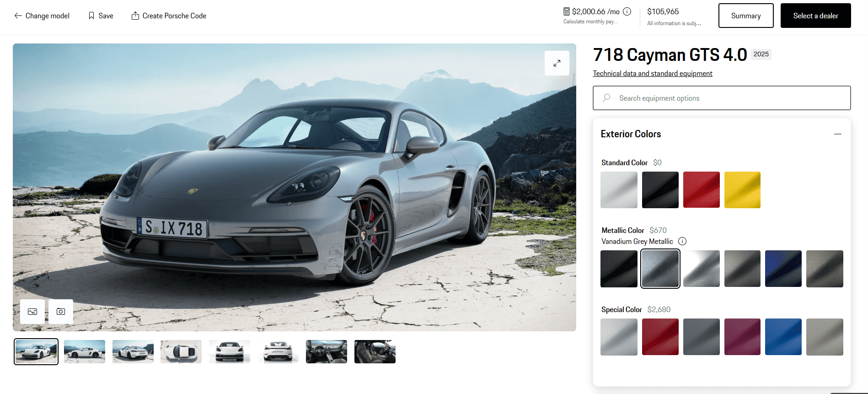
Task: Select the matte grey special swatch at row end
Action: [x=825, y=337]
